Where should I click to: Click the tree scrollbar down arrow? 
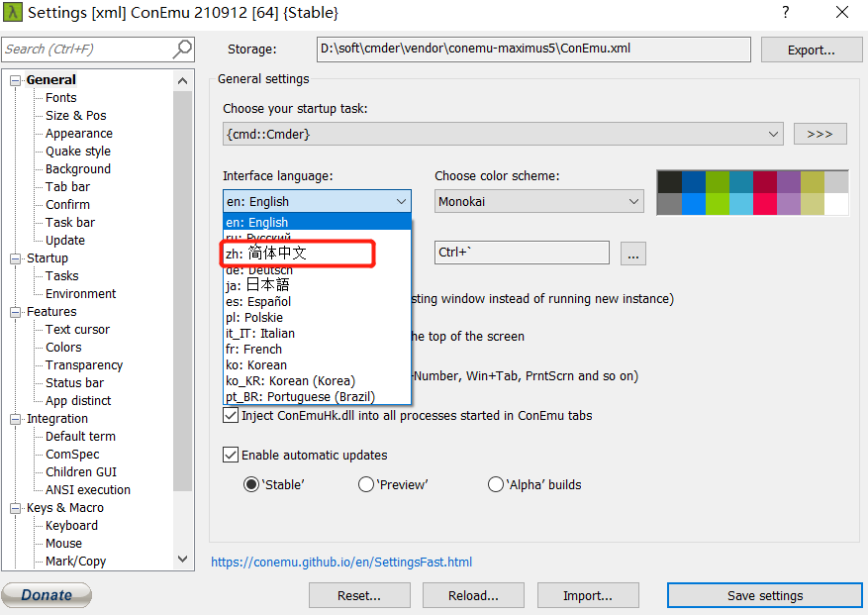[183, 559]
